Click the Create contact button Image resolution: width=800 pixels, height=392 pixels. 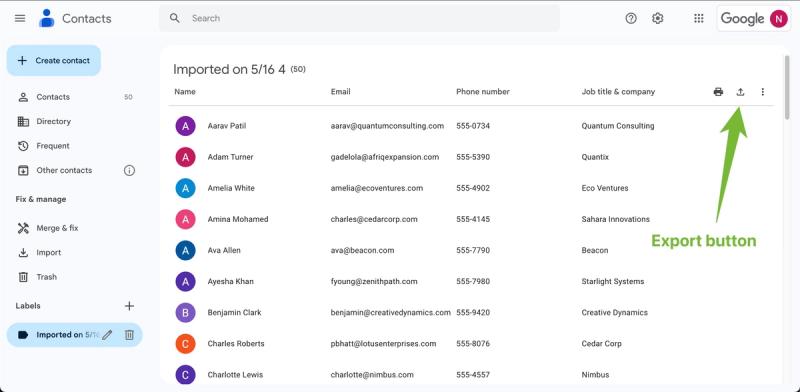point(54,60)
